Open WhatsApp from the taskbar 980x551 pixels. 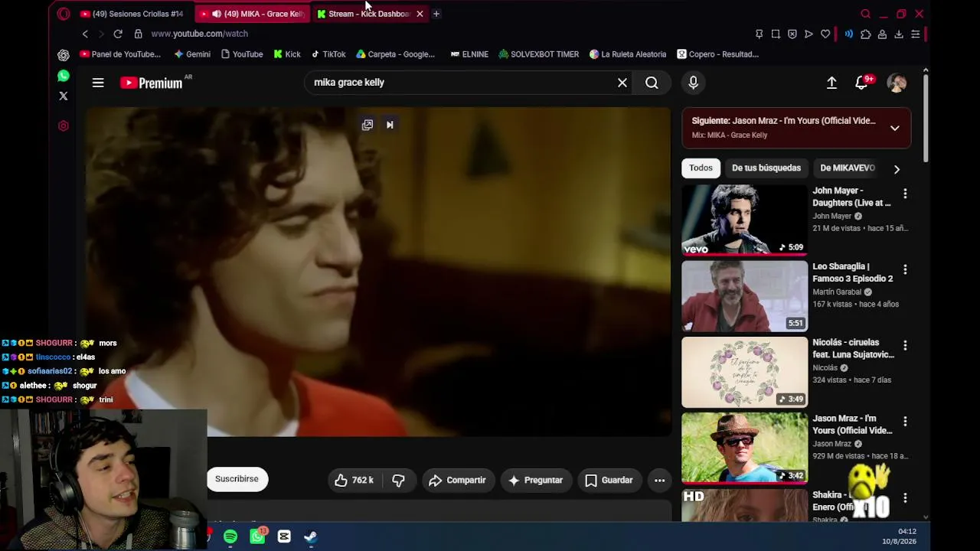click(x=257, y=536)
